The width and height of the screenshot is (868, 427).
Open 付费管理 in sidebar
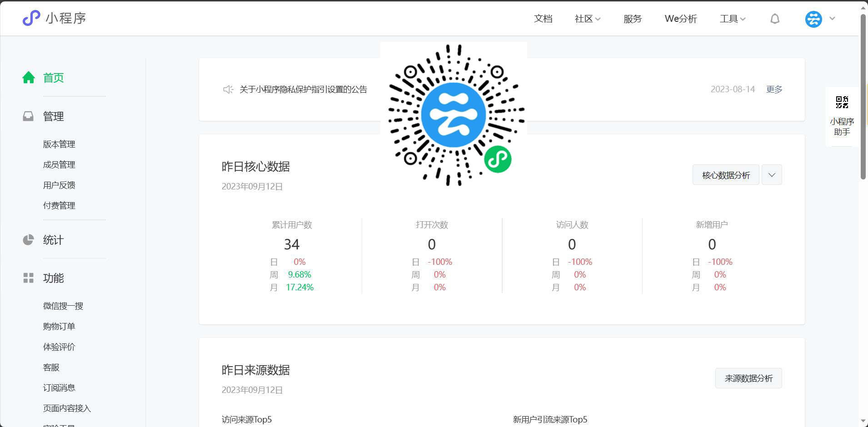[x=59, y=205]
